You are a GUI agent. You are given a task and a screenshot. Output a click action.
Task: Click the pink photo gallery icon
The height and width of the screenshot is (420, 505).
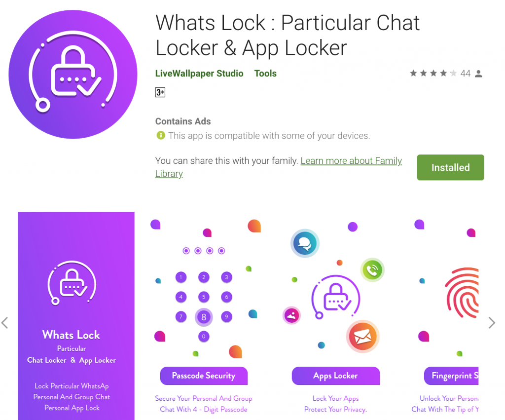(x=291, y=315)
